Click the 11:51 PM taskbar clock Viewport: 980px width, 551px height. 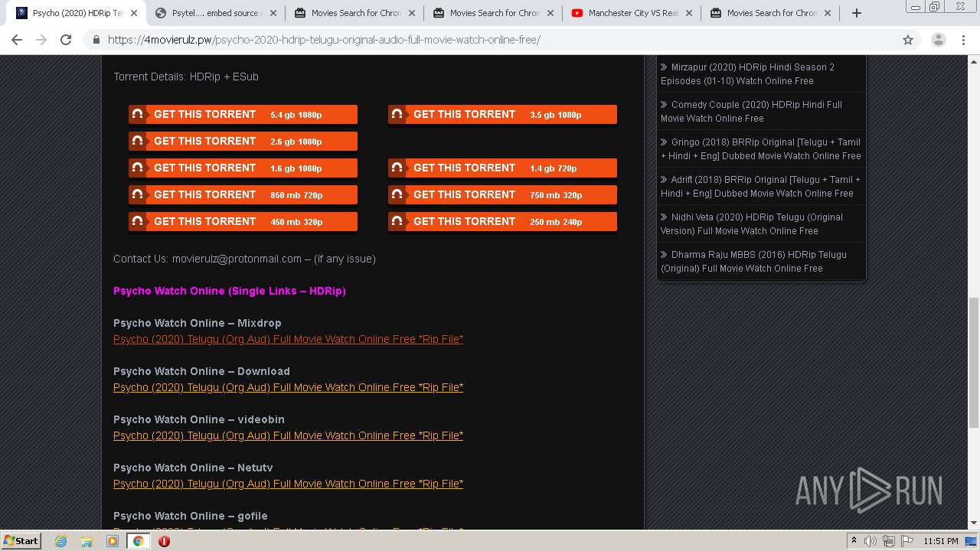click(x=941, y=541)
